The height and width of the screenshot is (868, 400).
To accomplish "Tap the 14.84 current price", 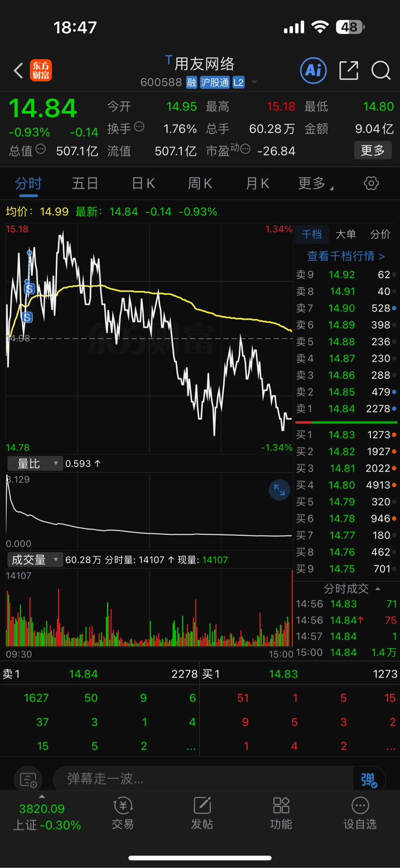I will click(43, 109).
